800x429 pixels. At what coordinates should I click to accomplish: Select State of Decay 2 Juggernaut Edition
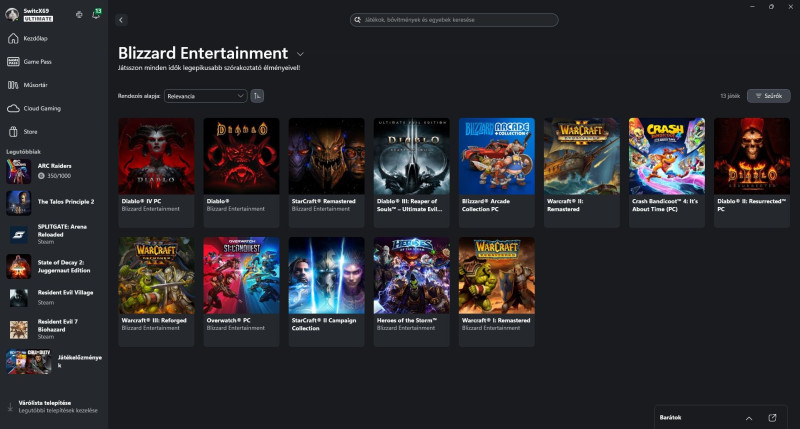54,267
